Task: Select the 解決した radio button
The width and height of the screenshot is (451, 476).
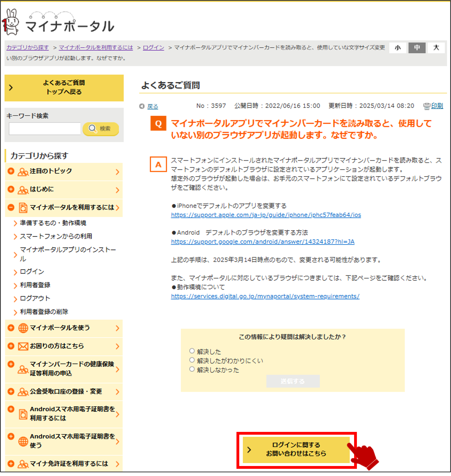Action: [192, 351]
